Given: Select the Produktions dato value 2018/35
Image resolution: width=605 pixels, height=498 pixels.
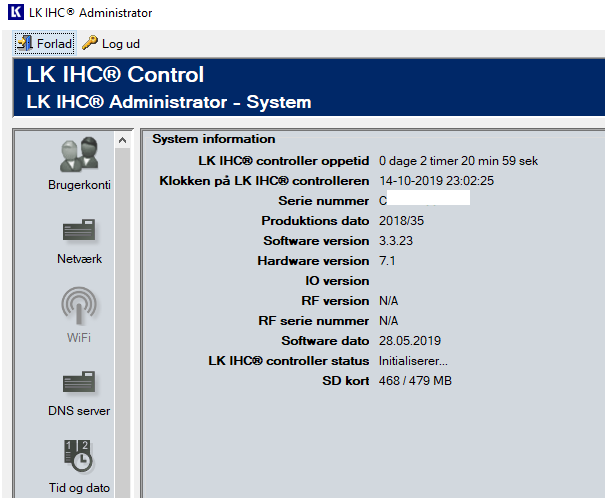Looking at the screenshot, I should [x=401, y=221].
